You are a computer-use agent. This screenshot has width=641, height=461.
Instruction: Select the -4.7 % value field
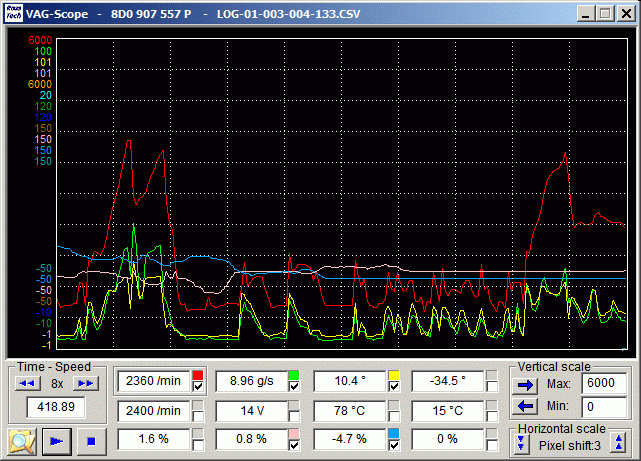(x=350, y=439)
